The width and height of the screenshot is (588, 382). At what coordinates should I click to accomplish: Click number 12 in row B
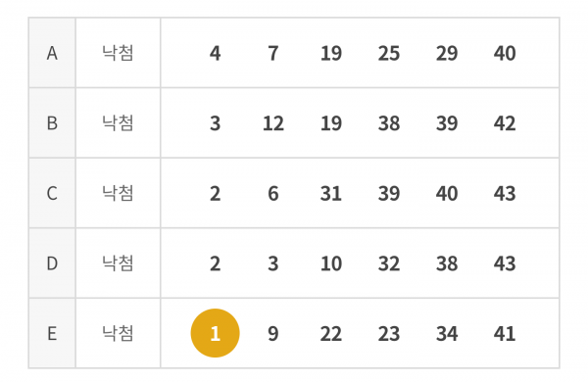tap(273, 123)
